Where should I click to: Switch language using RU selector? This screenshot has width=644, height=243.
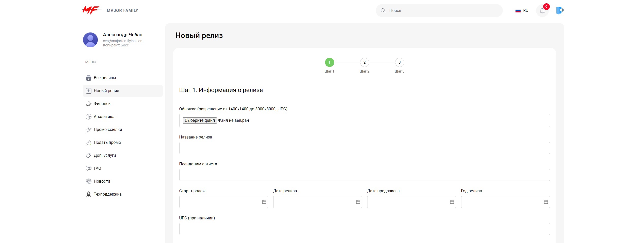pos(522,11)
